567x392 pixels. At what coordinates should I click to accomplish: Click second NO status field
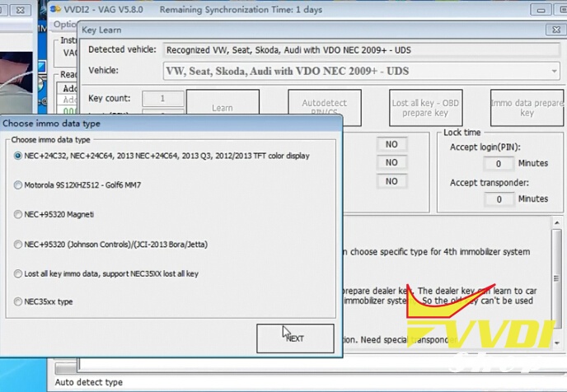point(391,162)
